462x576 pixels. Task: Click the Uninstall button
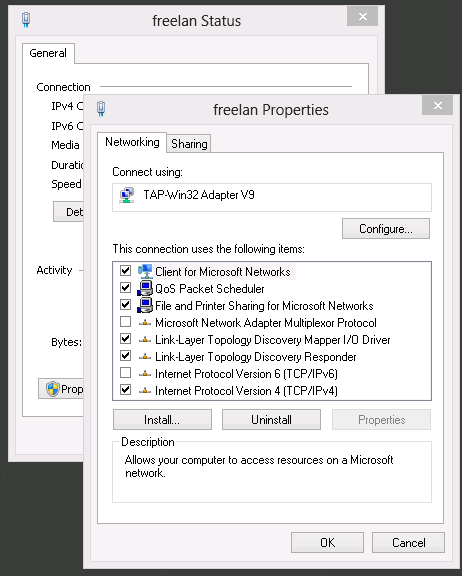coord(271,420)
